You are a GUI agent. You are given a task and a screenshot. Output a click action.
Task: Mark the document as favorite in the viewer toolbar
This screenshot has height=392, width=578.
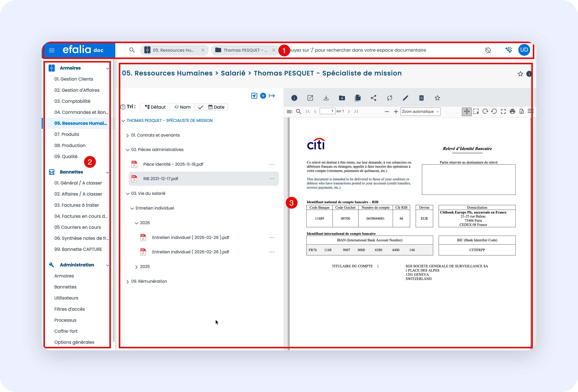pos(437,98)
